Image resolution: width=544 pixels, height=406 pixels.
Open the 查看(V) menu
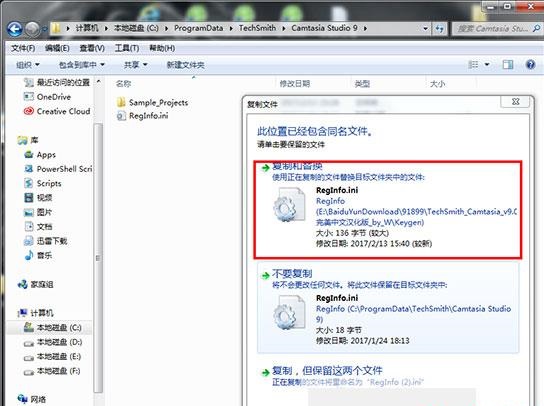pyautogui.click(x=92, y=48)
